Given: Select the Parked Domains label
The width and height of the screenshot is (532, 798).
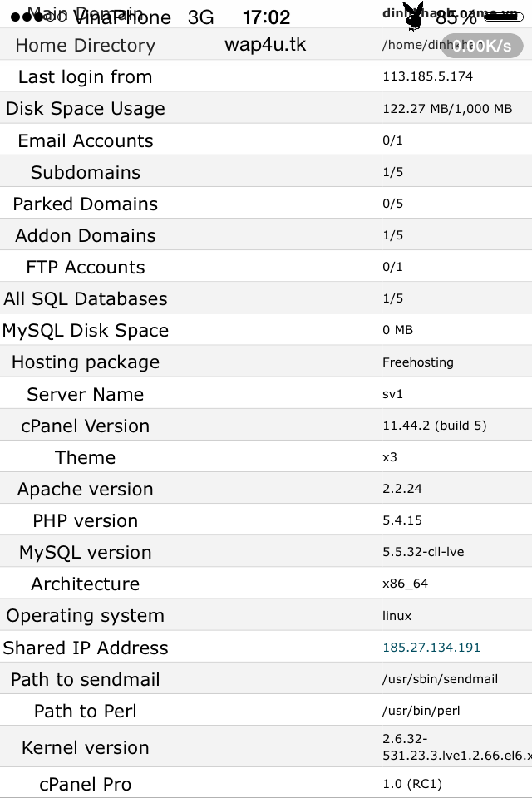Looking at the screenshot, I should tap(86, 204).
